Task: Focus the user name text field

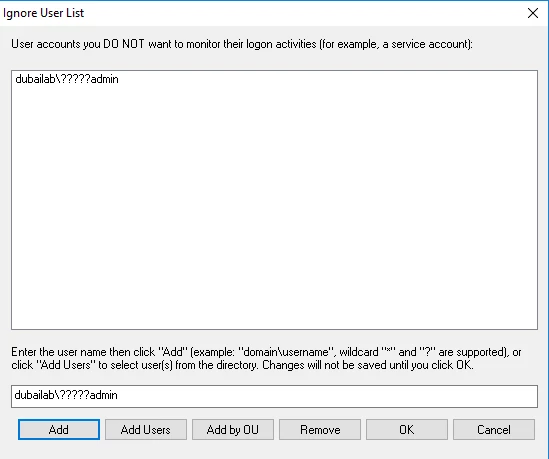Action: pyautogui.click(x=274, y=396)
